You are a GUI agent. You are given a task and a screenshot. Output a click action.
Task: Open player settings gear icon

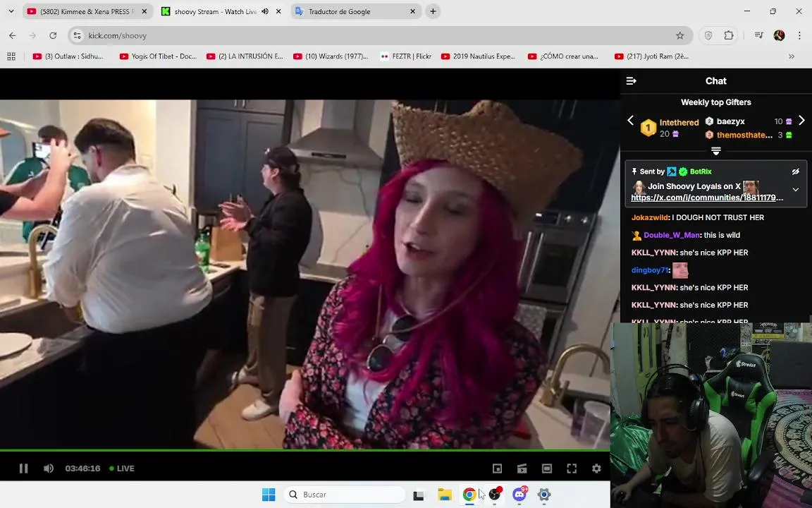point(596,468)
